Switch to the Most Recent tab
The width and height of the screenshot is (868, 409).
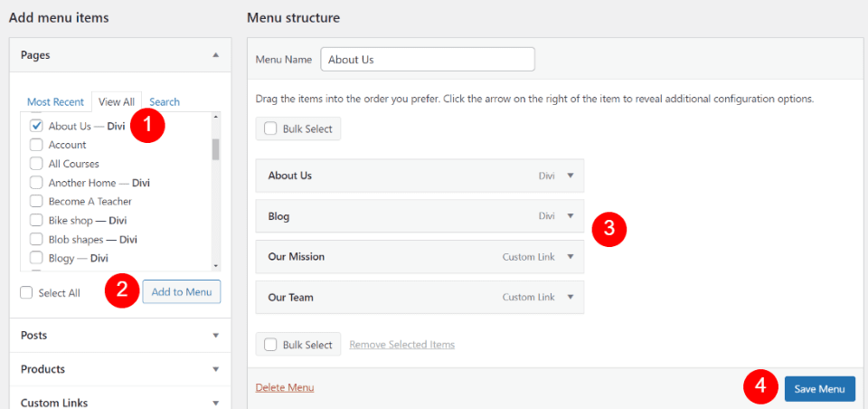pyautogui.click(x=55, y=102)
